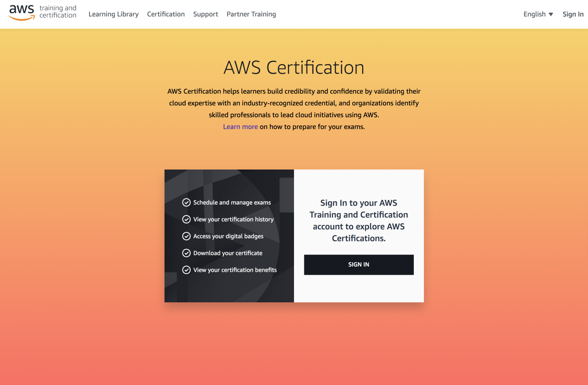Click the checkmark beside "Access your digital badges"
Image resolution: width=588 pixels, height=385 pixels.
(186, 236)
